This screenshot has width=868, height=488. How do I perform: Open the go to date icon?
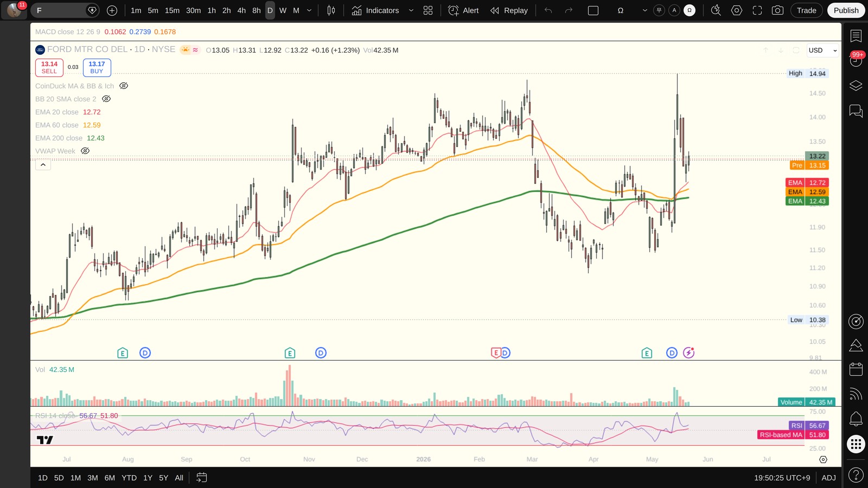tap(201, 478)
